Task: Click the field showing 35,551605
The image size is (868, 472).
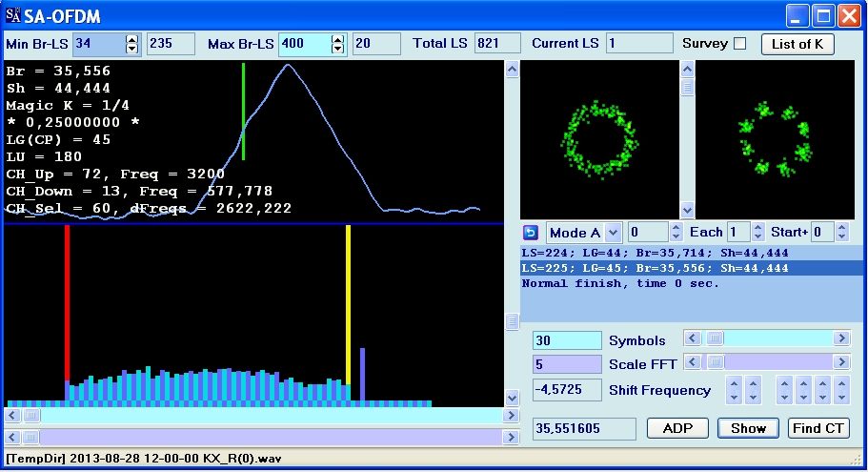Action: tap(584, 428)
